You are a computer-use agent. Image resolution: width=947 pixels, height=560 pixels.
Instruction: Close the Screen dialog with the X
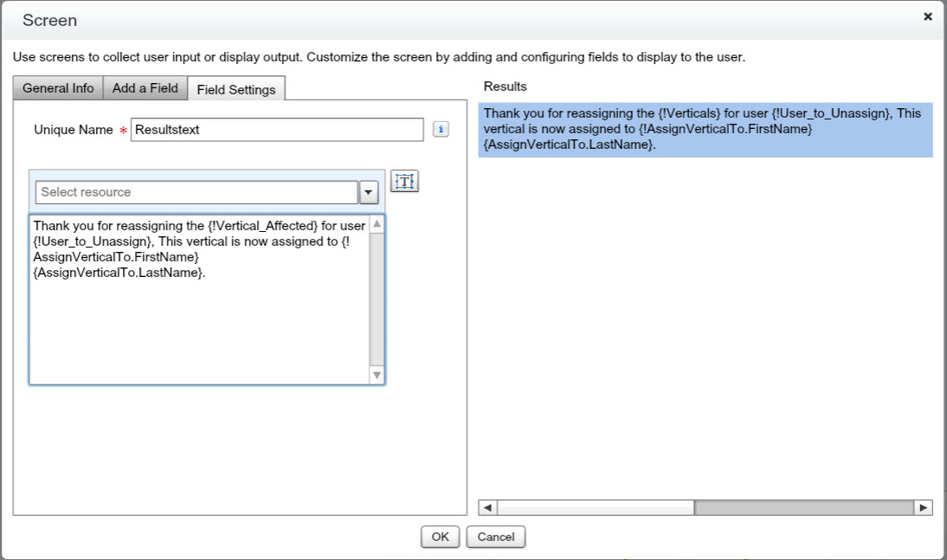[x=928, y=16]
